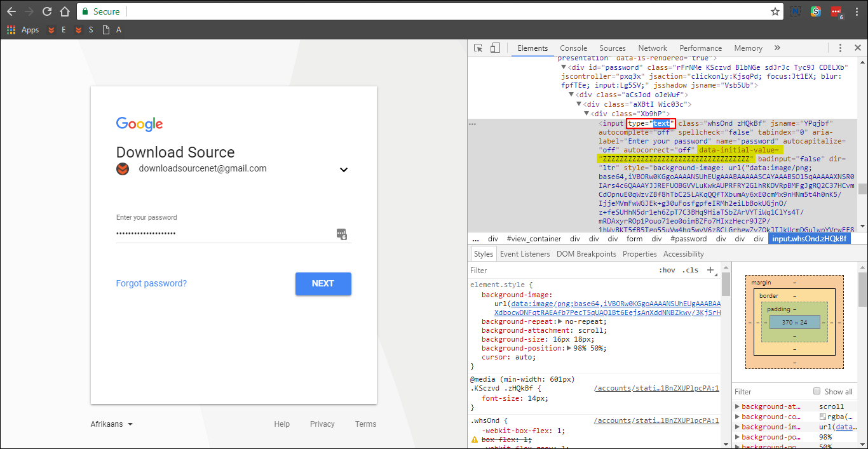Screen dimensions: 868x449
Task: Focus the Styles pane Filter input
Action: tap(562, 270)
